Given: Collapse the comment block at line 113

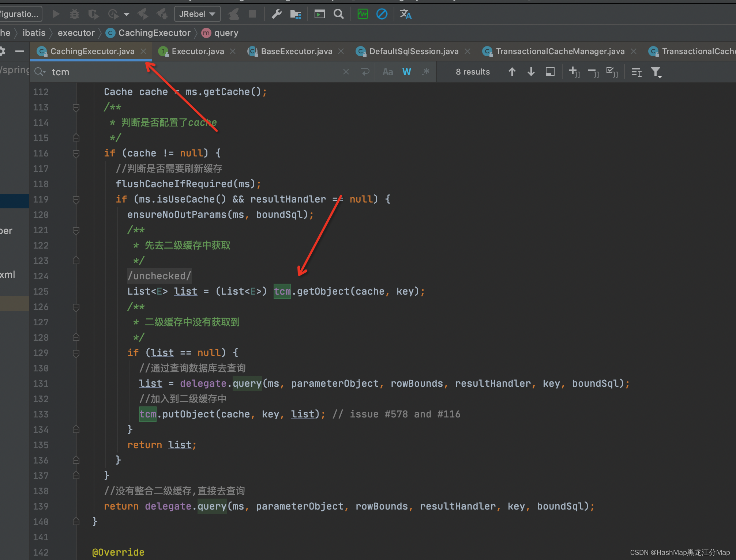Looking at the screenshot, I should pos(76,107).
